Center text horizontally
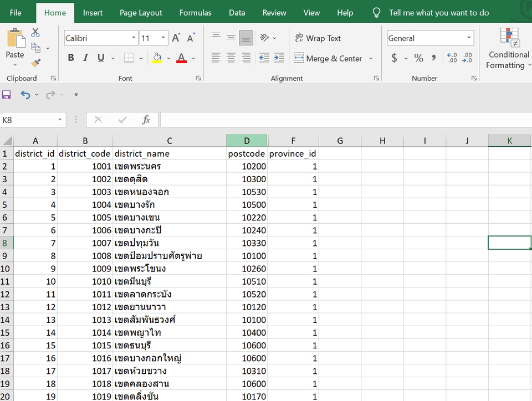This screenshot has height=401, width=532. (x=231, y=58)
